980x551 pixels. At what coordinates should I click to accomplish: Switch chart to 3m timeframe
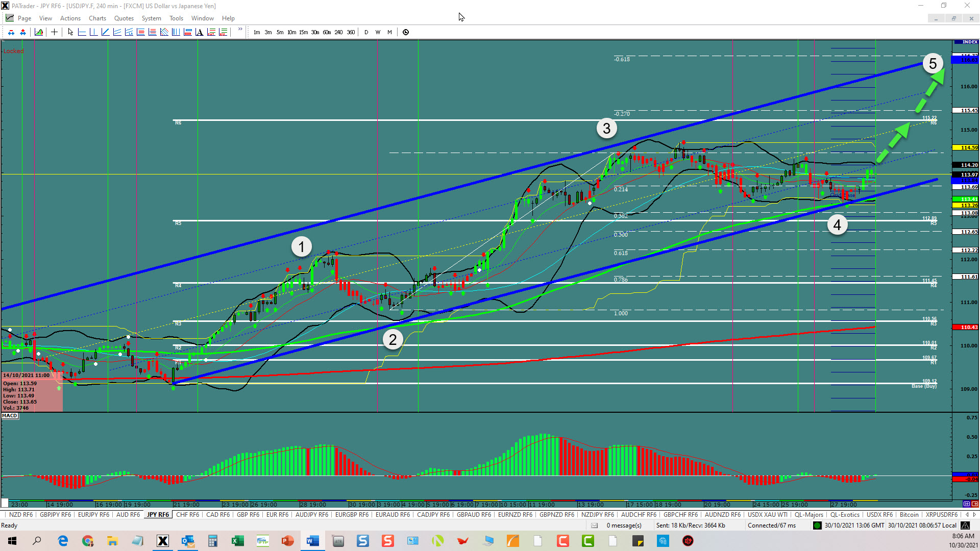pos(268,32)
